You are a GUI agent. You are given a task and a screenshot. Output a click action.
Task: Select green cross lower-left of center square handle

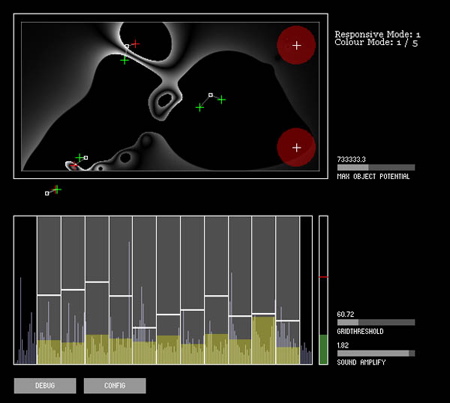(x=200, y=107)
